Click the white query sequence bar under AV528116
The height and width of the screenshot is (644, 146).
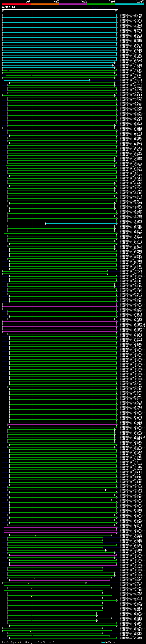[60, 10]
